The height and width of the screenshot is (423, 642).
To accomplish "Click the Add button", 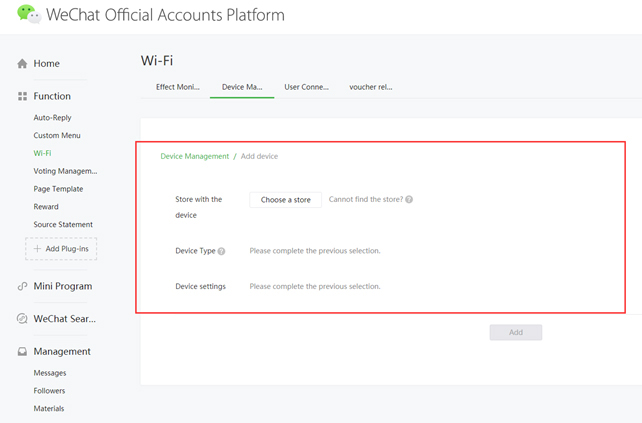I will [516, 332].
